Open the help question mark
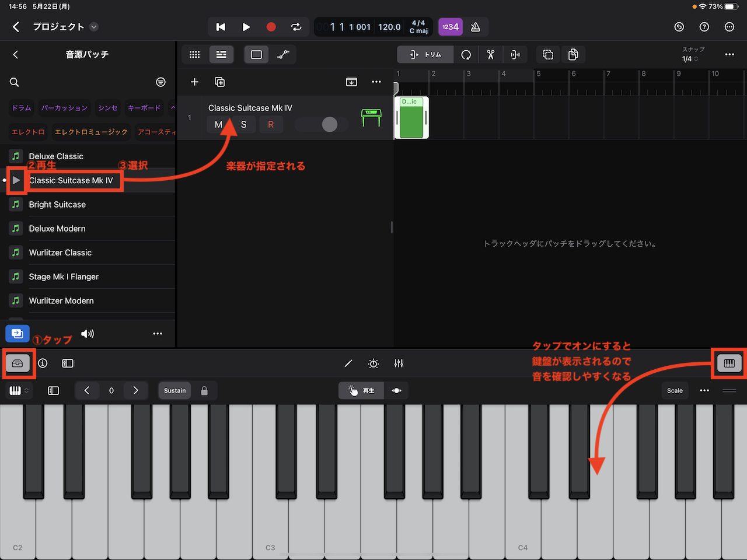 (704, 27)
